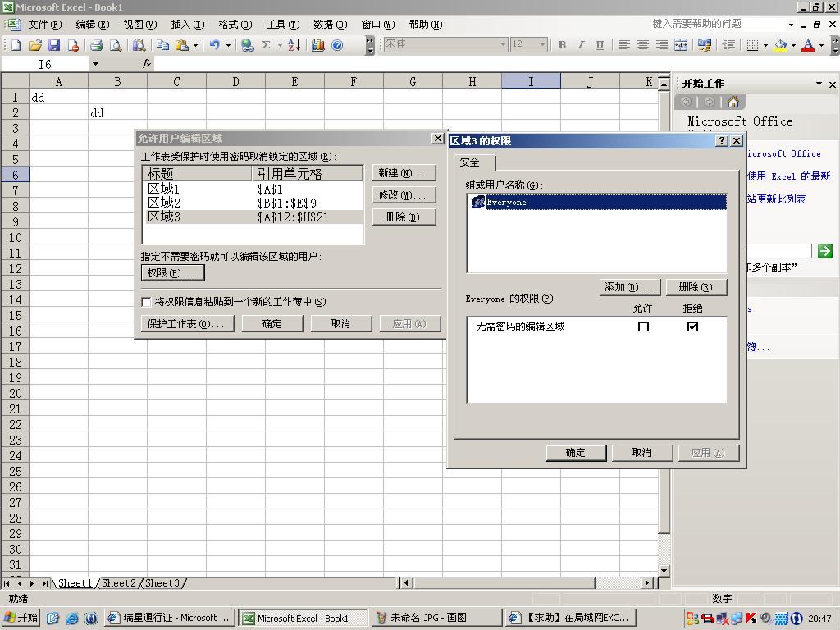Switch to Sheet2 tab

tap(118, 583)
